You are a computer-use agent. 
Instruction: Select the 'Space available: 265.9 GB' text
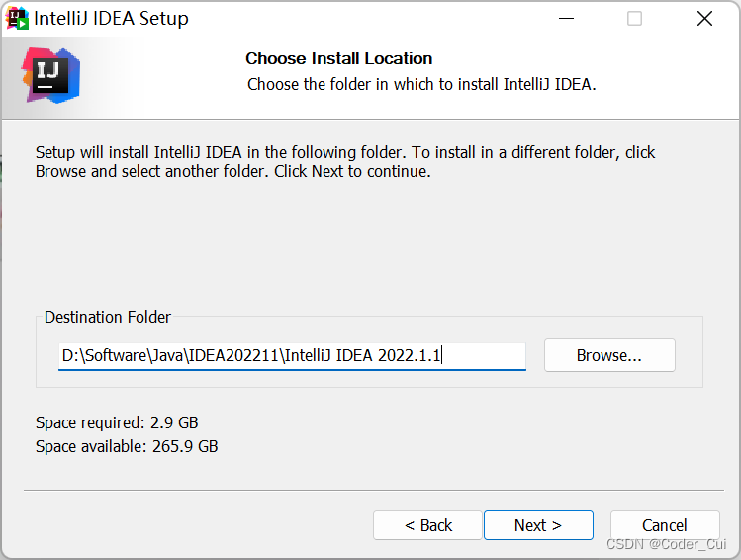[127, 446]
